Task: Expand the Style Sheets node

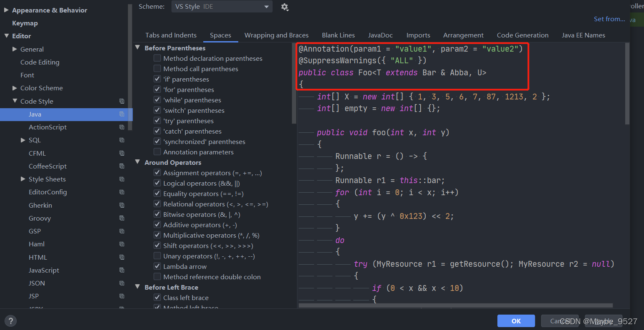Action: pos(23,179)
